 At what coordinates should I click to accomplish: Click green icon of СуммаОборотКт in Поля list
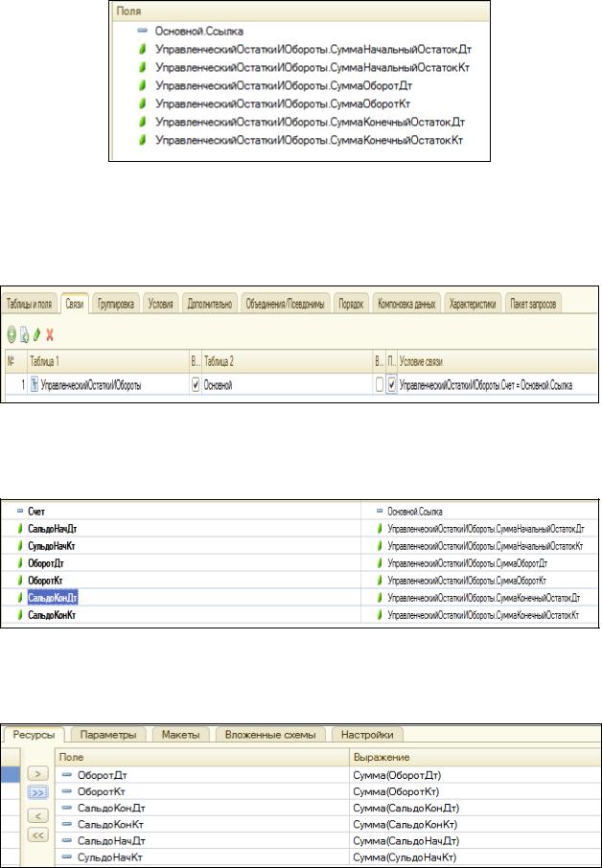click(x=142, y=104)
